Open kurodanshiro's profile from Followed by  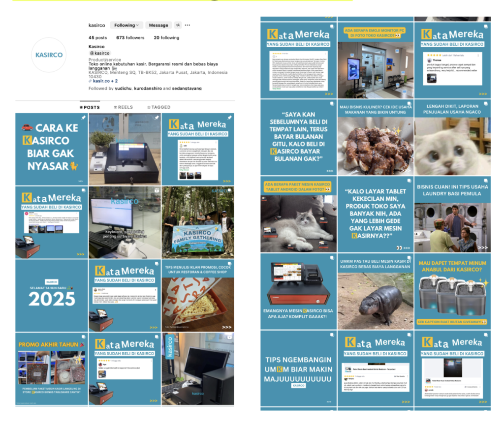pyautogui.click(x=148, y=89)
